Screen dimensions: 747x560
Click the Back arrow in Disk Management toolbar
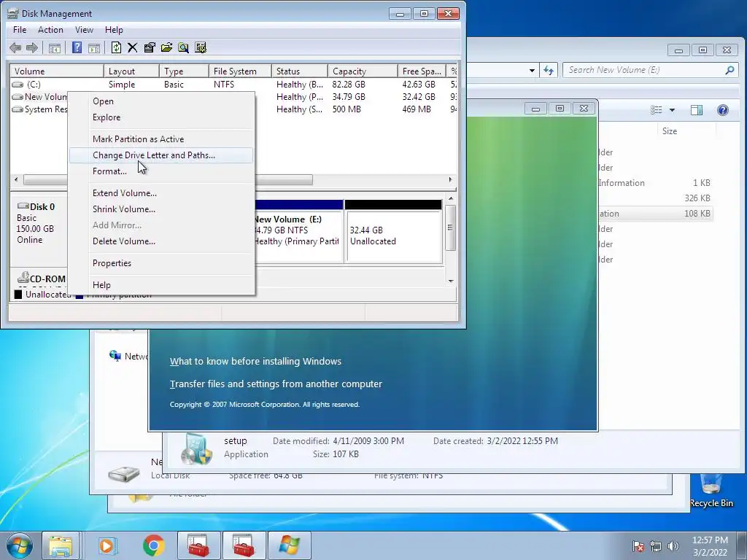[x=15, y=47]
